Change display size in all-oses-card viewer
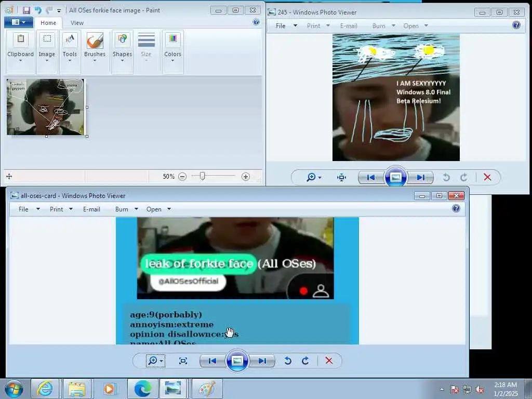The width and height of the screenshot is (532, 399). coord(155,361)
